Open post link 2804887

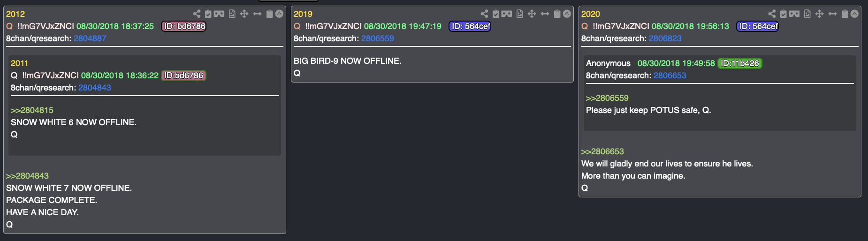[x=90, y=38]
